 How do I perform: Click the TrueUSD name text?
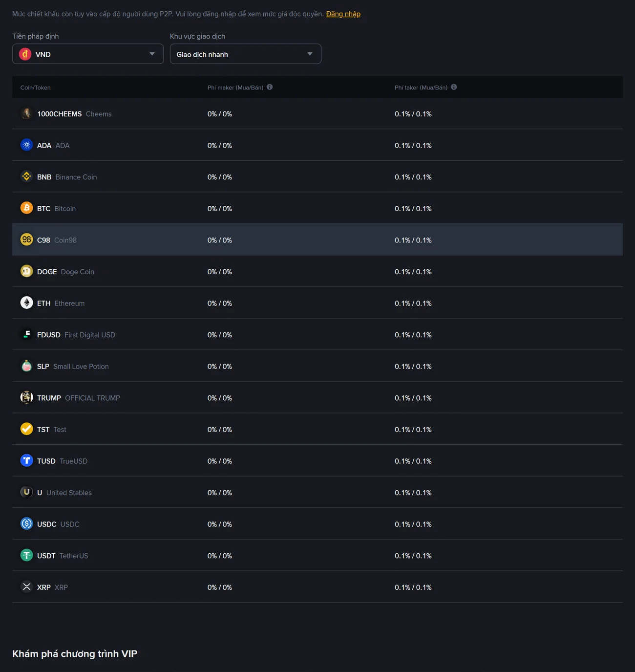pyautogui.click(x=74, y=461)
